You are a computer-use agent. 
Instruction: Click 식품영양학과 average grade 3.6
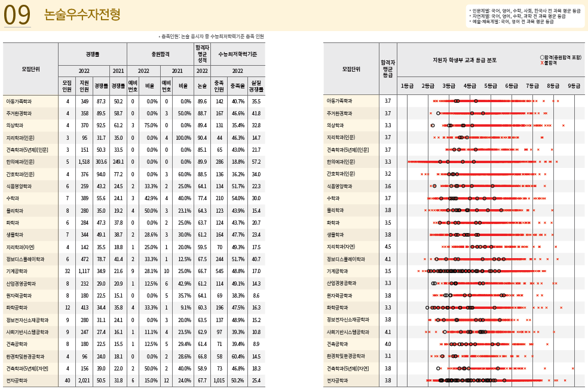point(388,186)
